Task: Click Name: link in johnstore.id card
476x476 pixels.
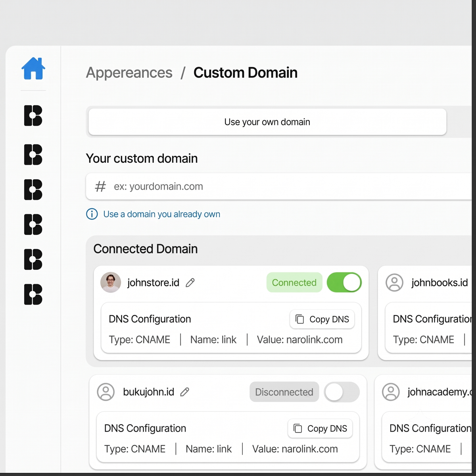Action: pos(213,340)
